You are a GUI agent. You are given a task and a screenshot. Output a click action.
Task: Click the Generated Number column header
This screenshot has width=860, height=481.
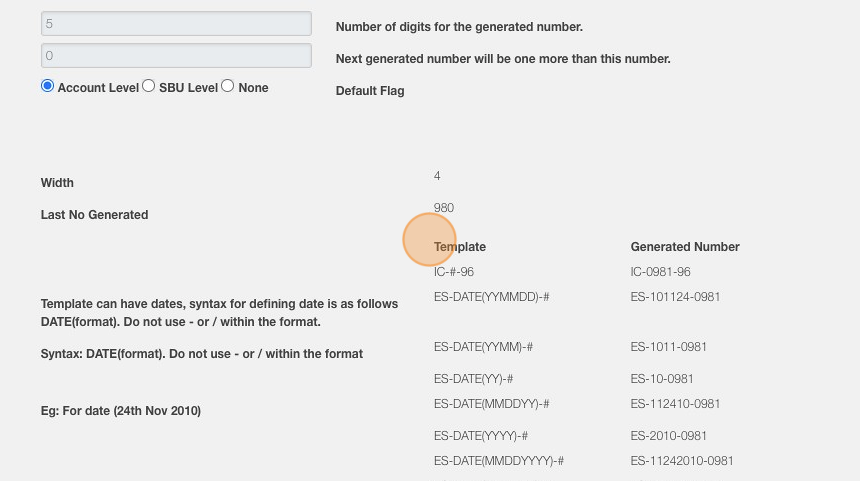point(685,247)
